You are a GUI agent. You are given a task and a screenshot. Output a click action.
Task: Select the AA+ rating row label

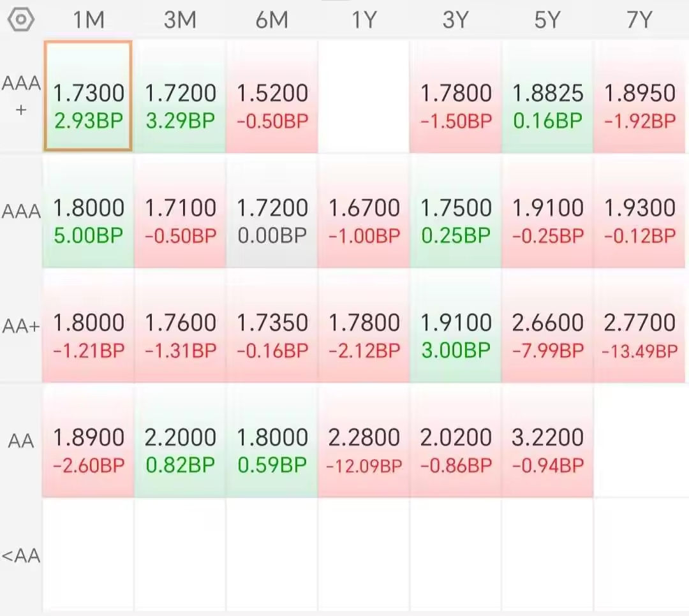tap(21, 326)
